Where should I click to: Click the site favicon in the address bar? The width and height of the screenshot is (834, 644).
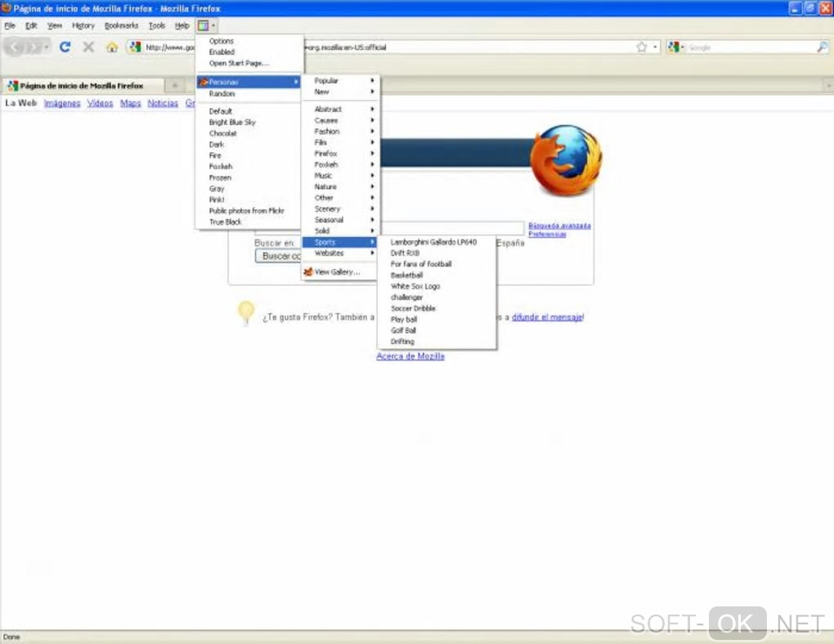click(135, 47)
